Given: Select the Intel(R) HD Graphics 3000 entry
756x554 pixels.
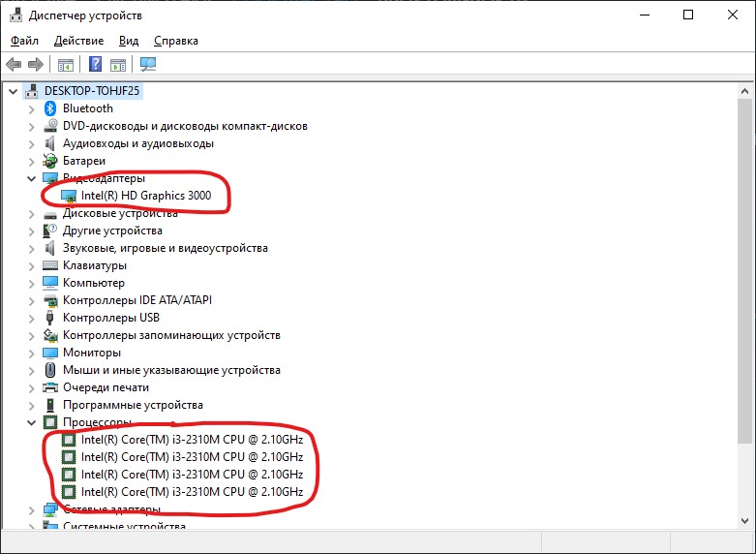Looking at the screenshot, I should (146, 196).
